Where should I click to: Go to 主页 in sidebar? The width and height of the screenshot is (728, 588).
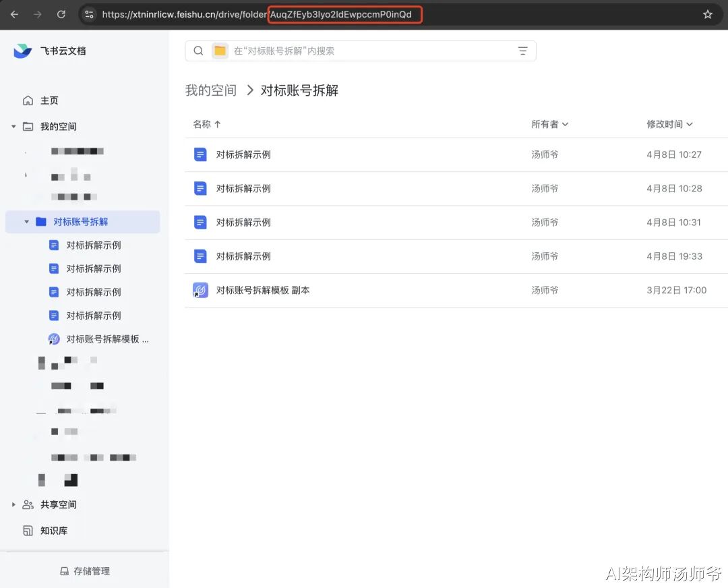tap(49, 100)
